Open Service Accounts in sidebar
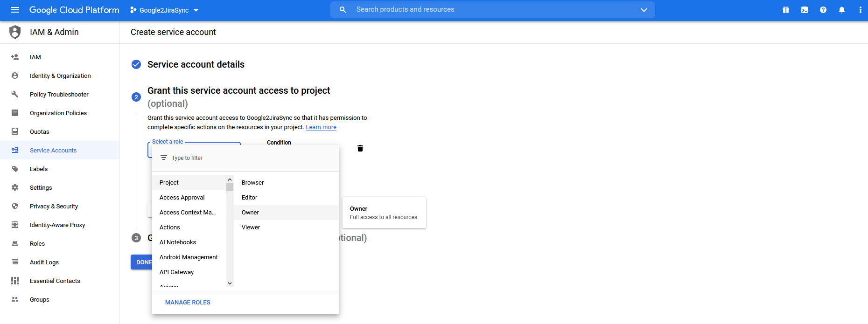Viewport: 868px width, 324px height. click(53, 151)
